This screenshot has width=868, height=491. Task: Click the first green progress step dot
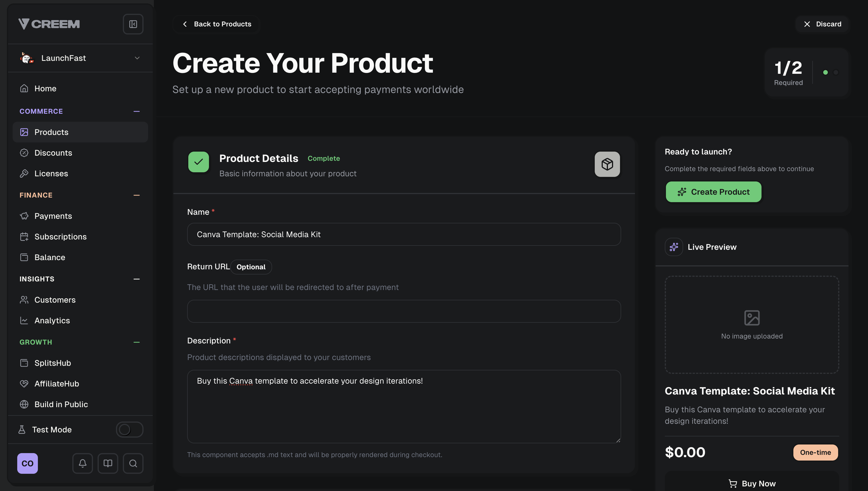pos(825,73)
